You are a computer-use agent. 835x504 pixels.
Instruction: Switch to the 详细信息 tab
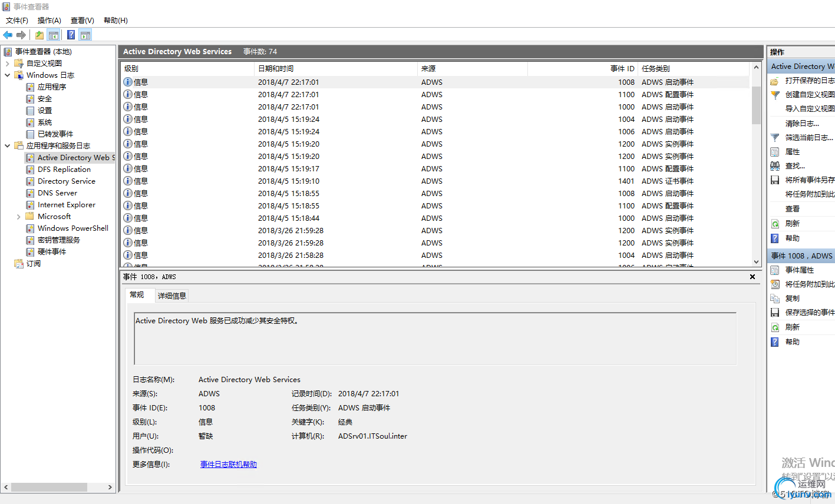point(172,296)
